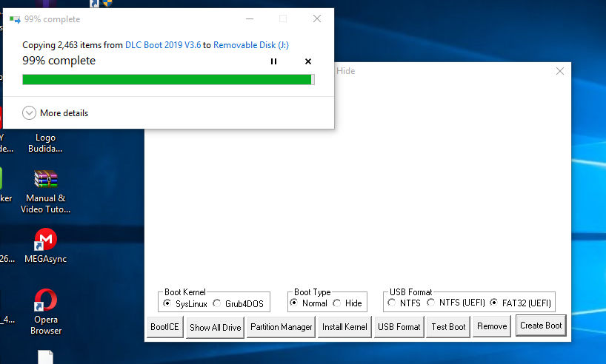This screenshot has width=606, height=364.
Task: Launch the BootICE button
Action: pyautogui.click(x=165, y=327)
